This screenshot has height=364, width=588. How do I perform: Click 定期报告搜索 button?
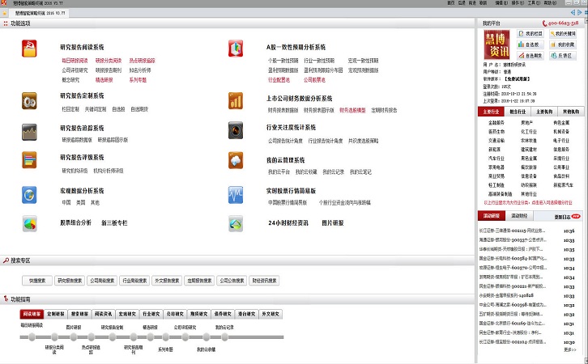tap(199, 281)
